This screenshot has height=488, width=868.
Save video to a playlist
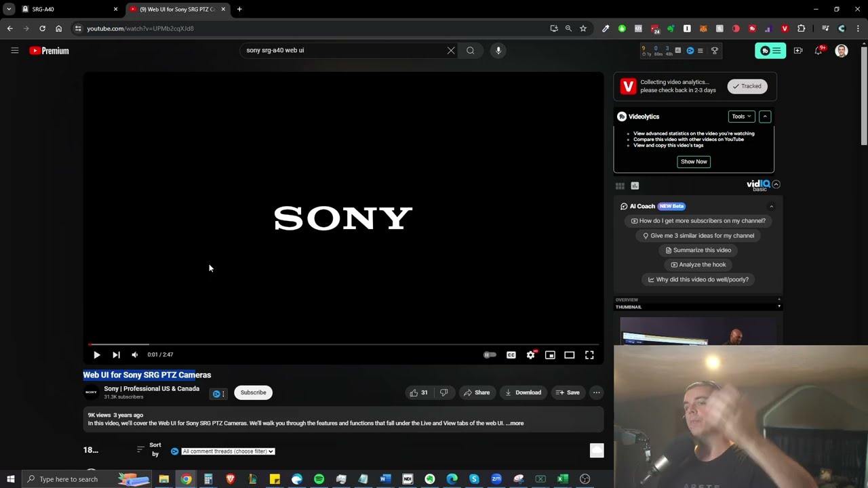click(568, 392)
